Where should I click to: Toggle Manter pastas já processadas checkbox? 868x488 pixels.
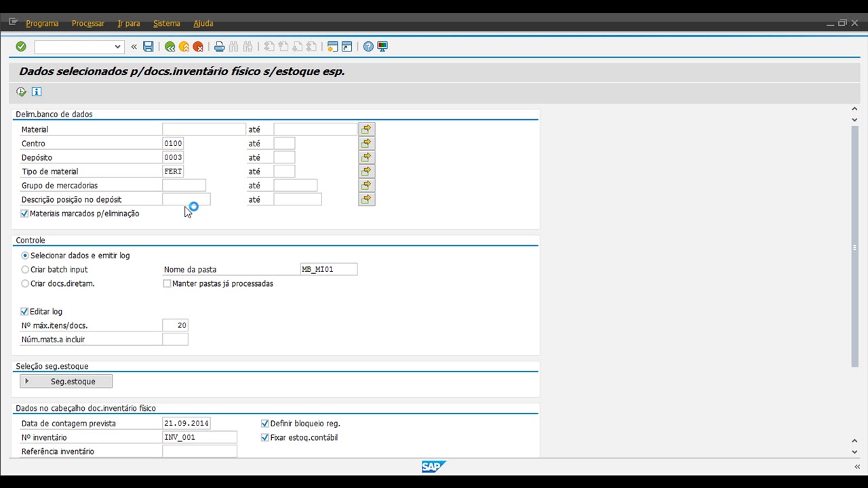167,283
